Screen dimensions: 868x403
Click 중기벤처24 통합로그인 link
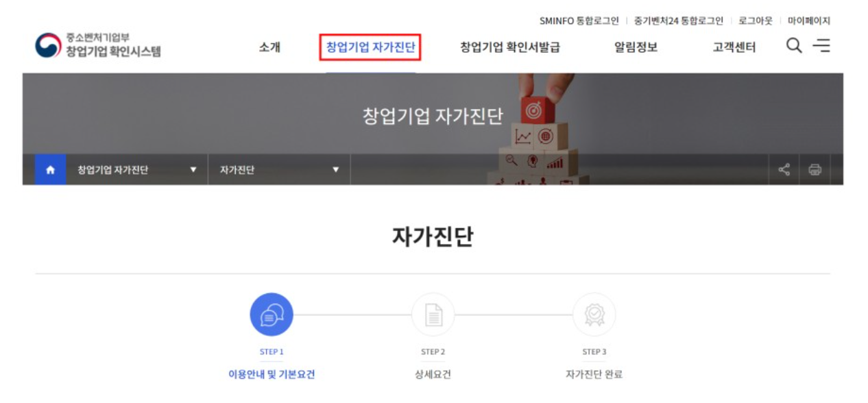(x=679, y=21)
